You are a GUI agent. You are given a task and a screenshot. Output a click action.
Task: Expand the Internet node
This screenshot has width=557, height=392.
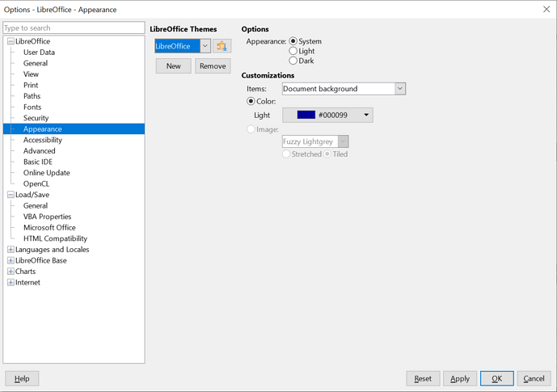pyautogui.click(x=11, y=283)
